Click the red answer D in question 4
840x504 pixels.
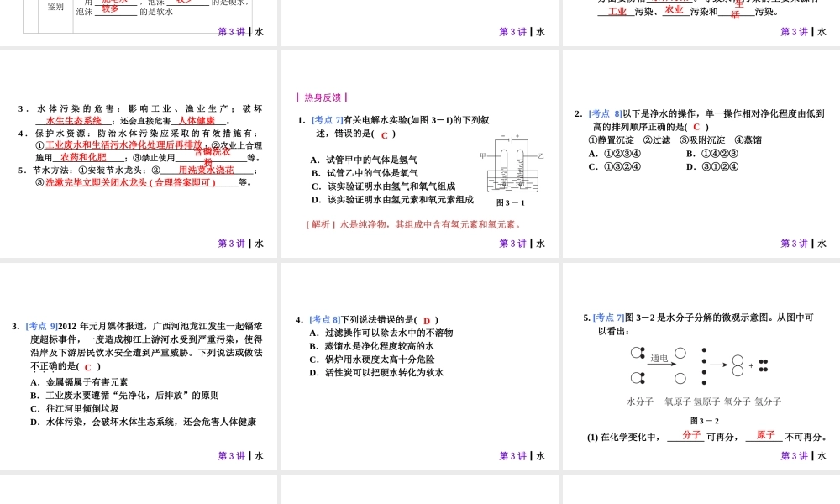pyautogui.click(x=427, y=321)
